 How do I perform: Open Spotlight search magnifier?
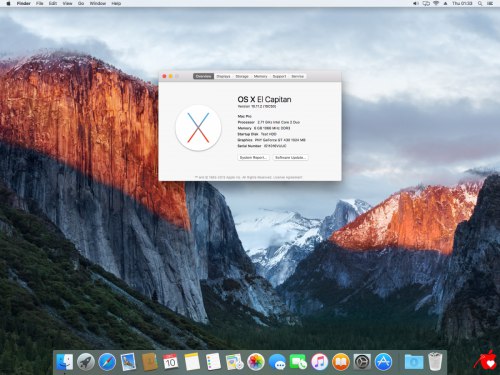[x=480, y=3]
